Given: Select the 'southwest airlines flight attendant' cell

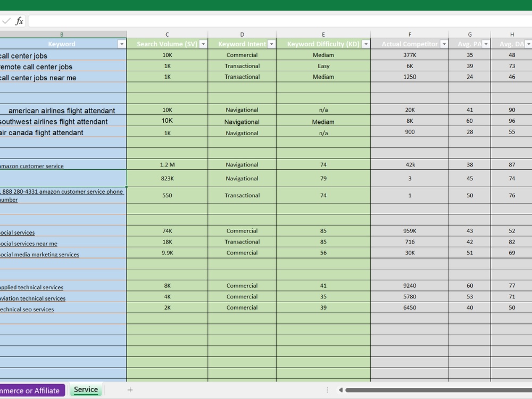Looking at the screenshot, I should [63, 120].
